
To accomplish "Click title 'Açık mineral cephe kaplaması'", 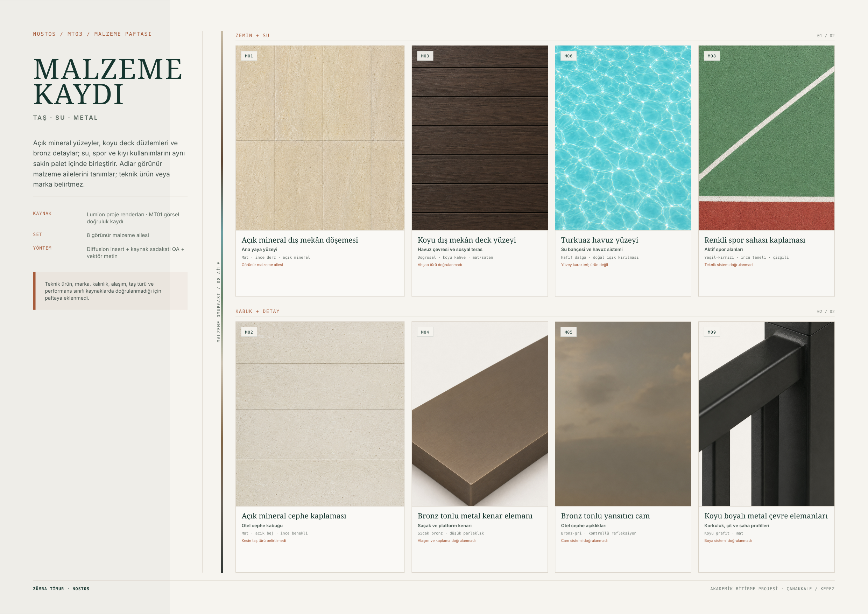I will [294, 516].
